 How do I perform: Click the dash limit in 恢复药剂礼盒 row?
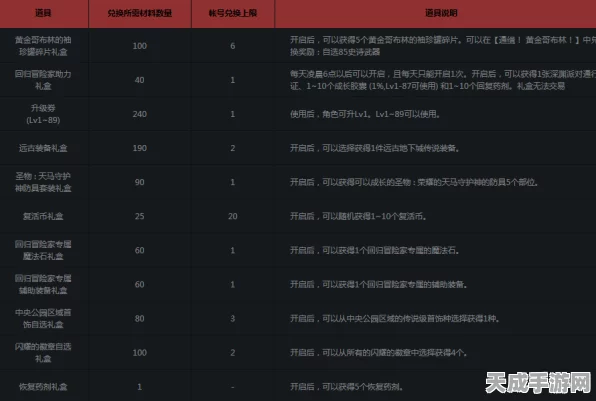pos(233,387)
